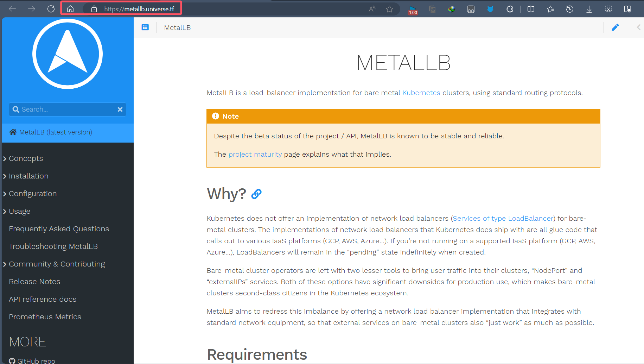Edit this page with pencil icon

click(x=615, y=27)
